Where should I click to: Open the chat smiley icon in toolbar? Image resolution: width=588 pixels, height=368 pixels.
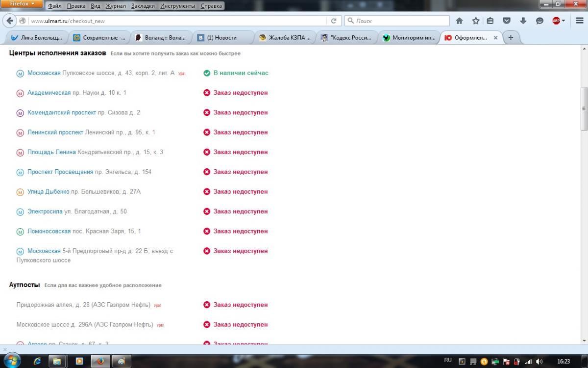point(539,21)
